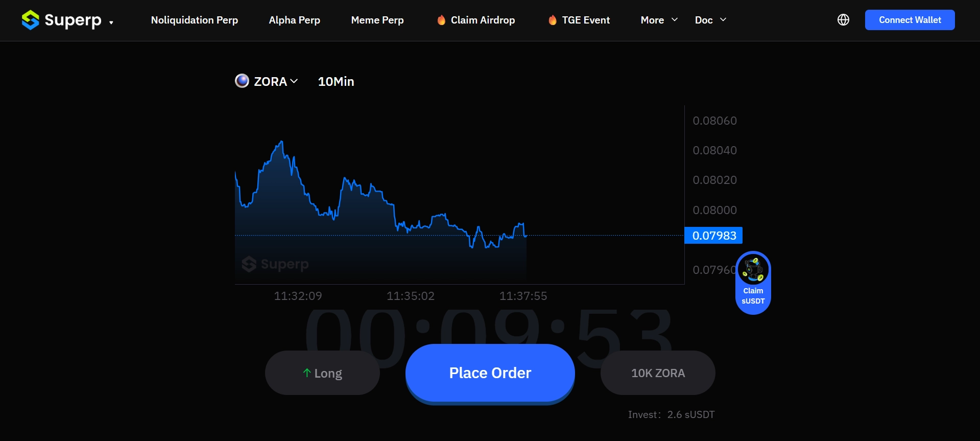Image resolution: width=980 pixels, height=441 pixels.
Task: Expand the small arrow beside Superp logo
Action: (x=111, y=22)
